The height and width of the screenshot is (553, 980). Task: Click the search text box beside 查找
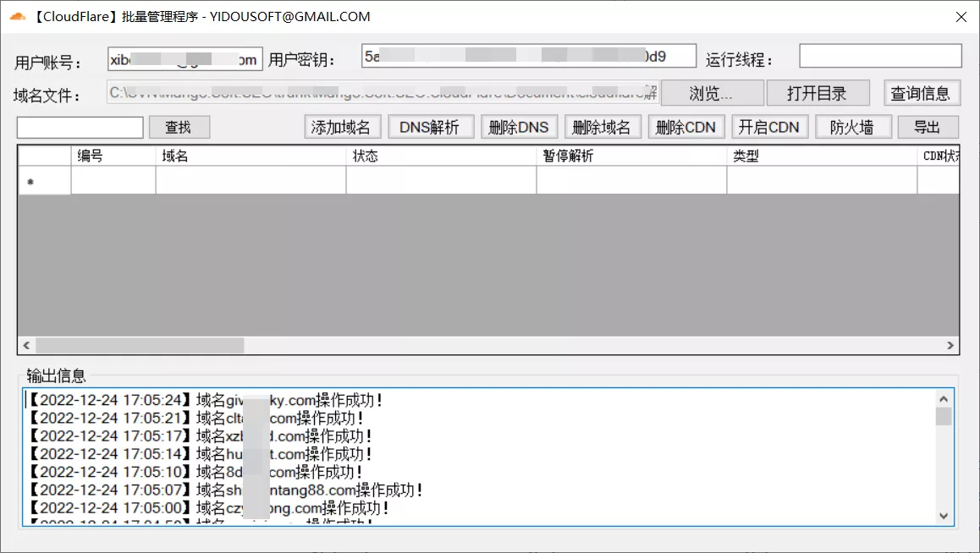80,128
